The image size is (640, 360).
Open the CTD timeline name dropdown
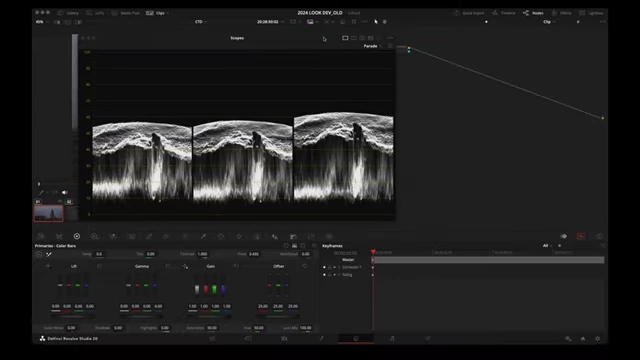coord(200,22)
